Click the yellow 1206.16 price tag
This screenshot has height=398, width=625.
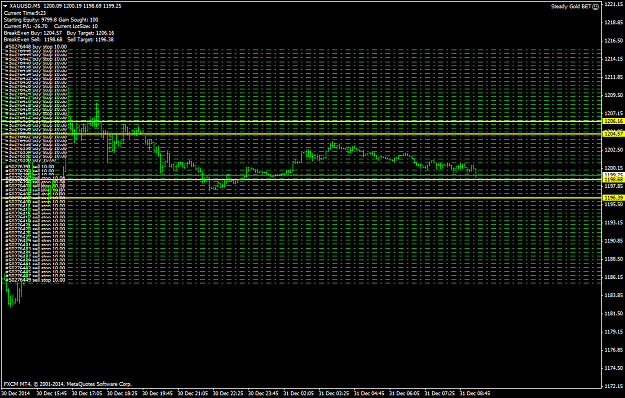click(613, 121)
